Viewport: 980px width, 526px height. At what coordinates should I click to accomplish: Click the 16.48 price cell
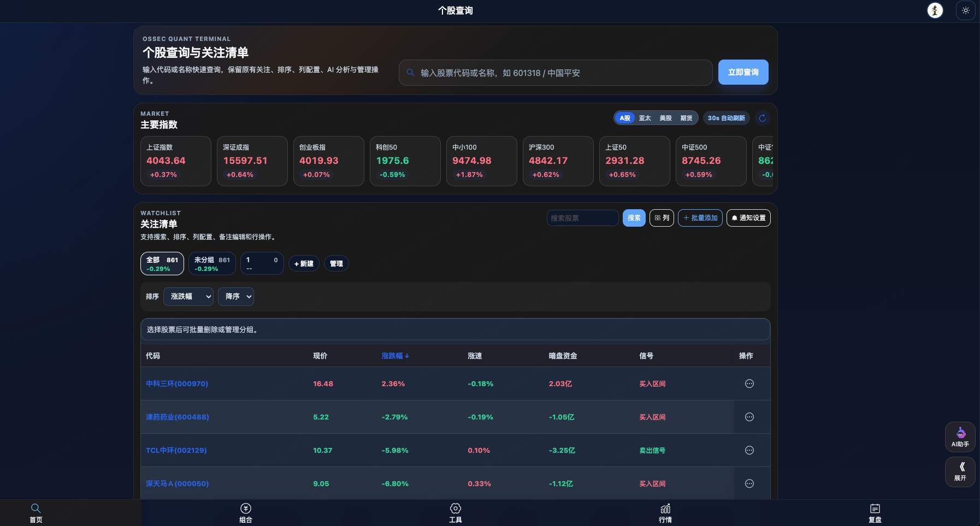click(x=323, y=384)
